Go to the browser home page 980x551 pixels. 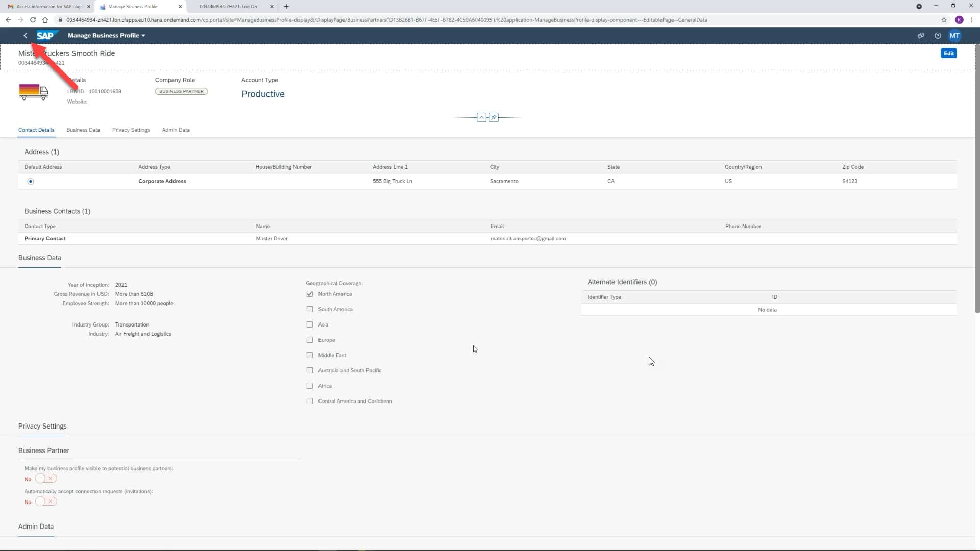coord(45,20)
